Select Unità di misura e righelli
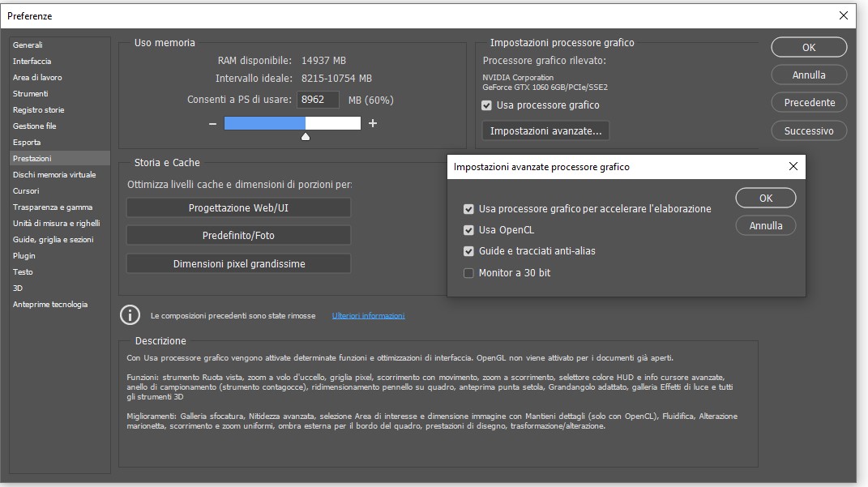Screen dimensions: 868x487 pos(60,223)
